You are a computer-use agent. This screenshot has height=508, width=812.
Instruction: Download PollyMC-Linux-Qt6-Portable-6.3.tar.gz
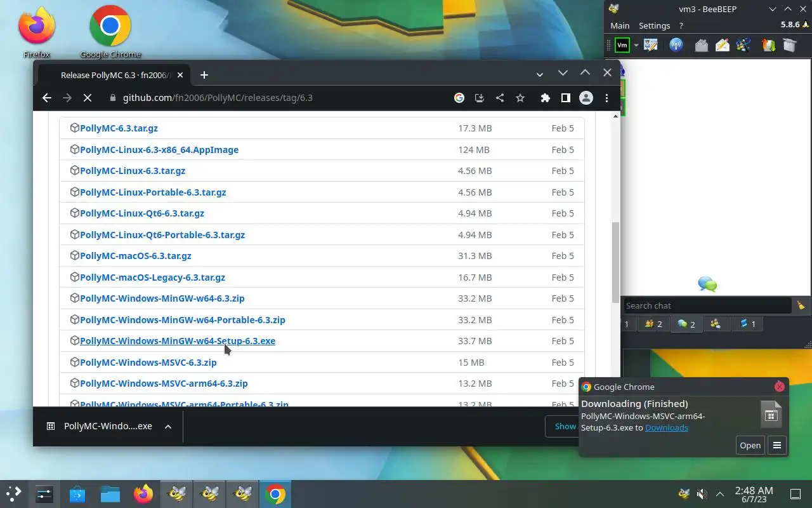[162, 235]
